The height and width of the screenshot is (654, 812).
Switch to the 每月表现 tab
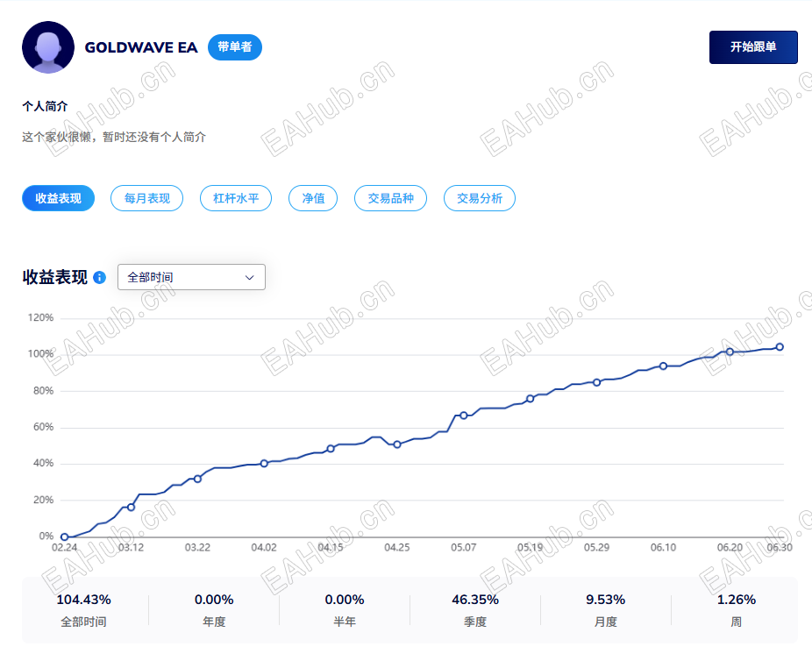(x=147, y=198)
